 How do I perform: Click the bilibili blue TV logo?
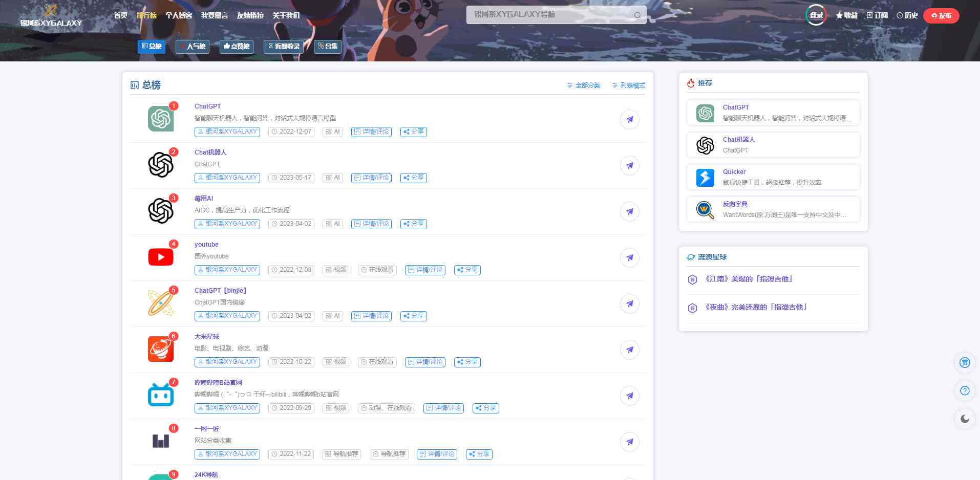[x=161, y=395]
